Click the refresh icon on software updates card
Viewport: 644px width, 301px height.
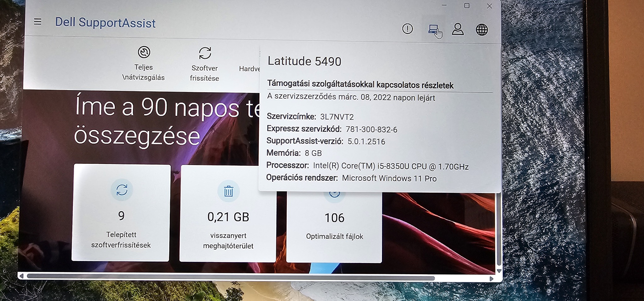coord(122,190)
